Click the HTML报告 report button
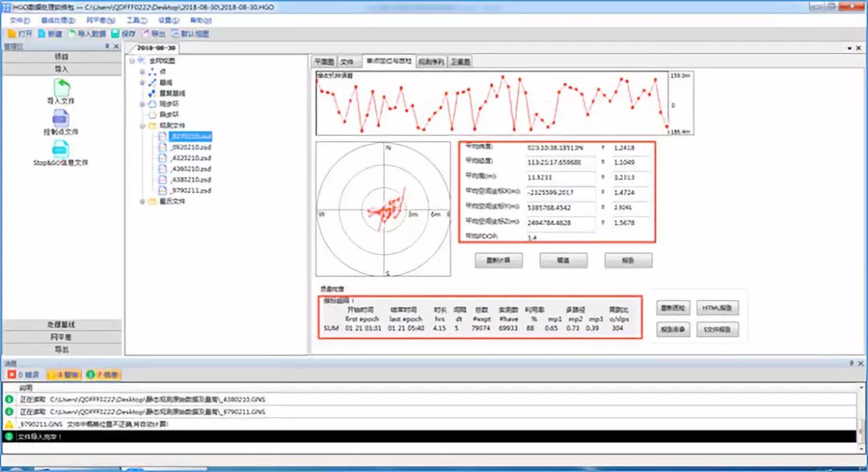868x472 pixels. point(717,308)
